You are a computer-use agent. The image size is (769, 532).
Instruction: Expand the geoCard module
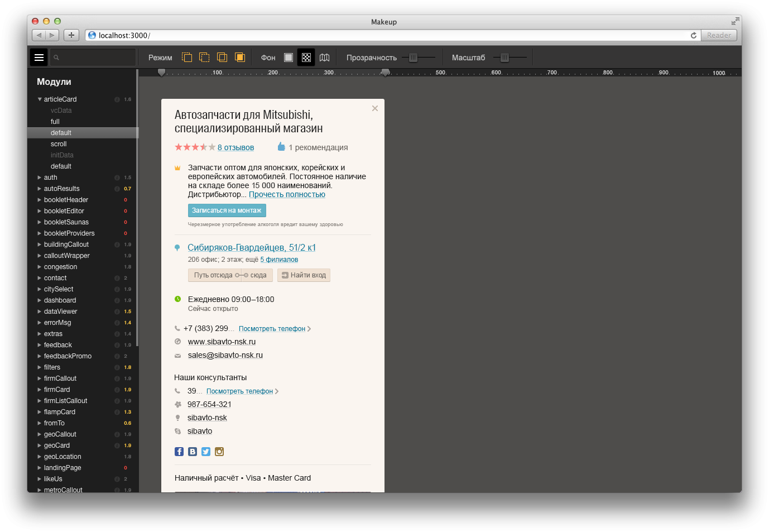40,445
